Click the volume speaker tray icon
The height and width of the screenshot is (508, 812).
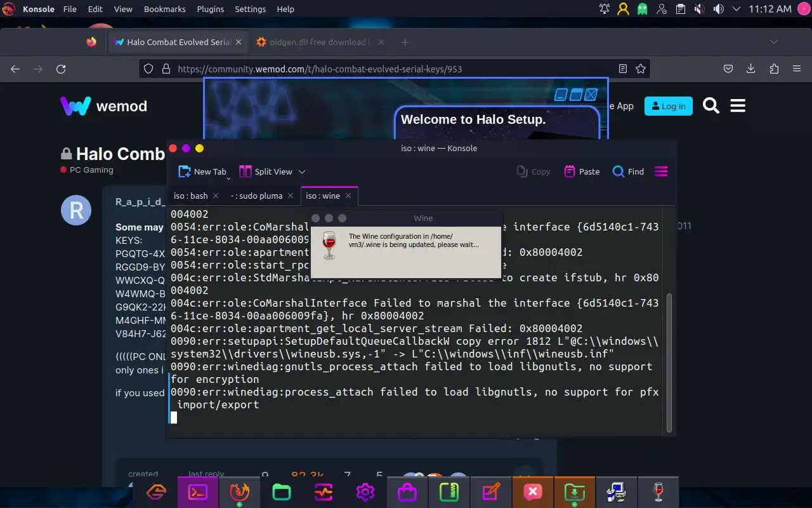(x=718, y=9)
